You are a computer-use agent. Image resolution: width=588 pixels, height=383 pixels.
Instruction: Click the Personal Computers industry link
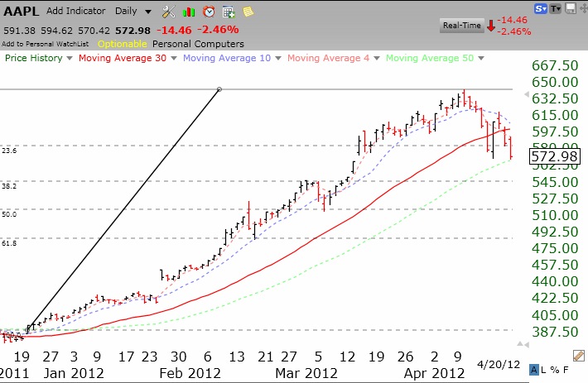198,44
